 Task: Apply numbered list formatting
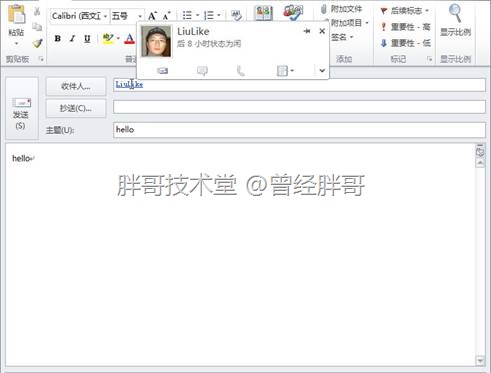(x=209, y=15)
